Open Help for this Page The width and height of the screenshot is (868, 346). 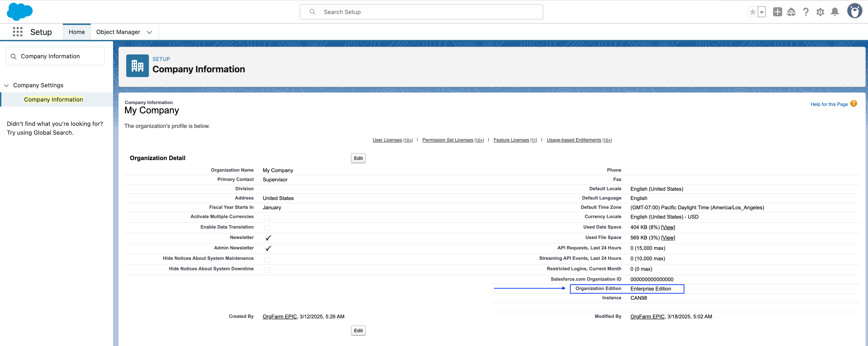829,104
